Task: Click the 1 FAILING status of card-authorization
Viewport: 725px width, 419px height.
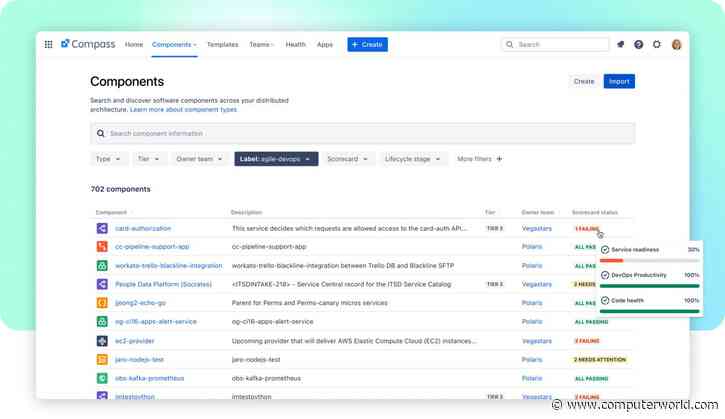Action: coord(587,228)
